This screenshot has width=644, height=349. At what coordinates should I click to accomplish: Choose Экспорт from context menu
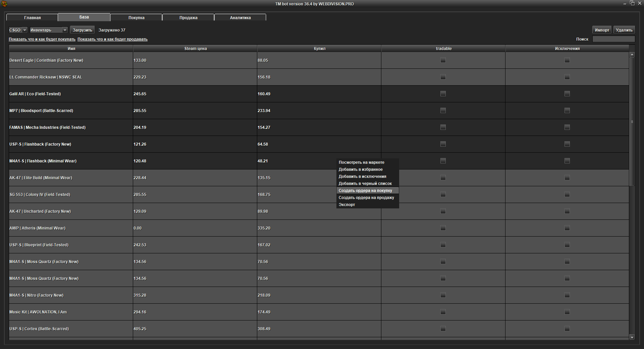coord(347,205)
